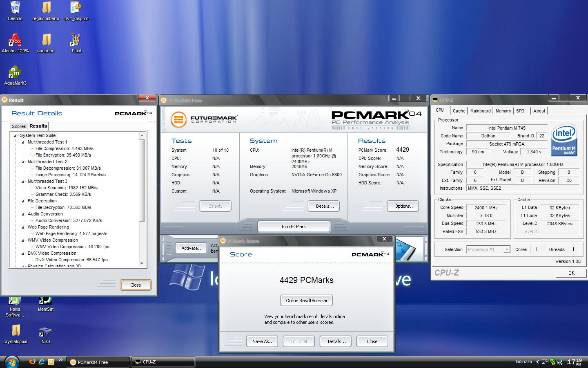
Task: Launch Firefox from quick launch
Action: click(32, 361)
